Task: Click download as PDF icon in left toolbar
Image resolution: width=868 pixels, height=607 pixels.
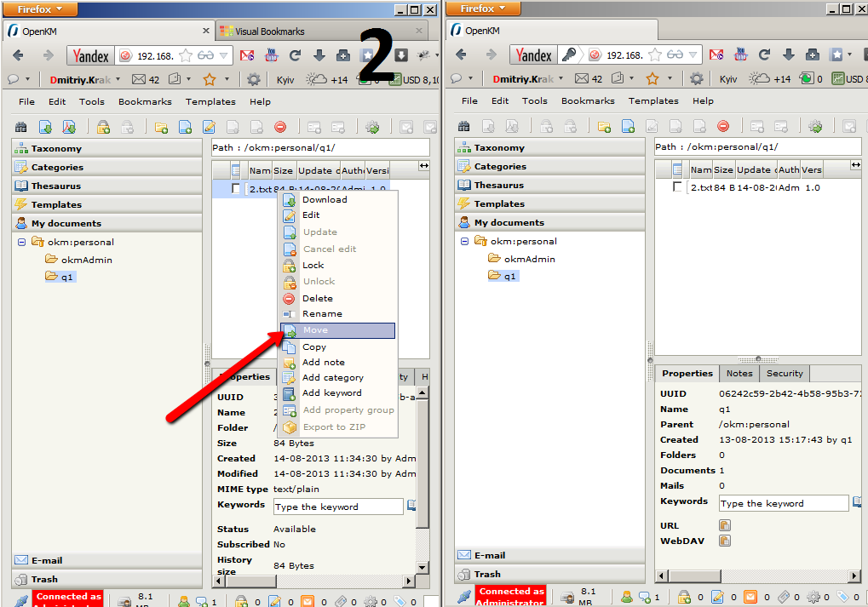Action: coord(70,128)
